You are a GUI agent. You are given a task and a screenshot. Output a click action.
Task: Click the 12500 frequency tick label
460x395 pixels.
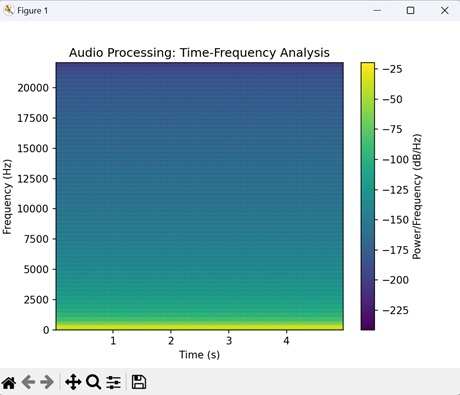point(33,179)
